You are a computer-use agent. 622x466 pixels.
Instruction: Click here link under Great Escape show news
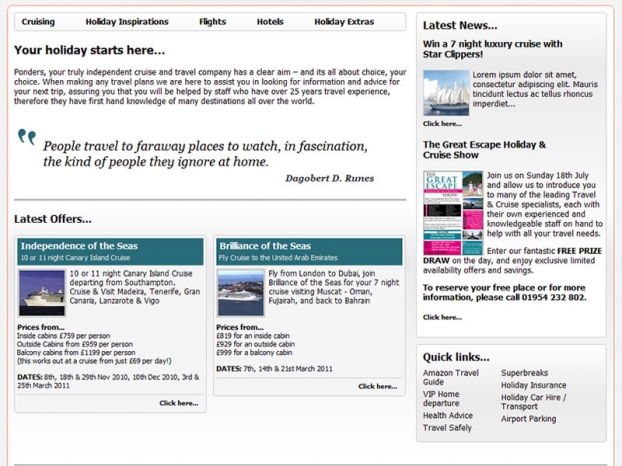pos(442,317)
